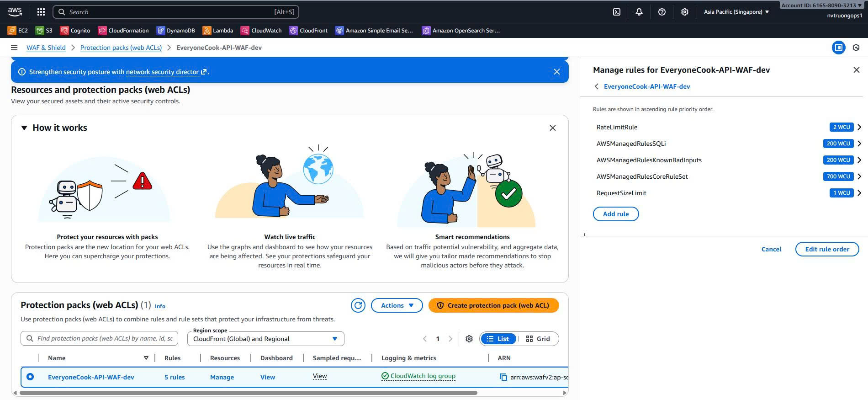Open Amazon OpenSearch Service shortcut
This screenshot has width=868, height=400.
point(461,31)
